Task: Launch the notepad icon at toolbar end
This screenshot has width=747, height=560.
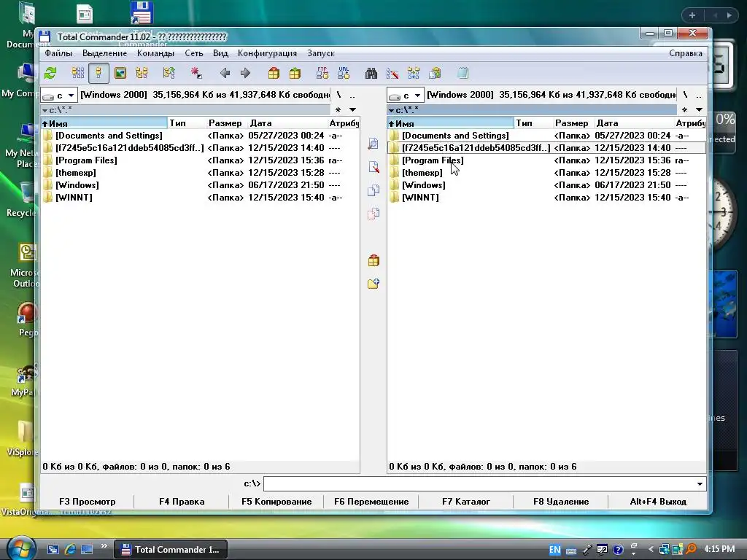Action: tap(462, 73)
